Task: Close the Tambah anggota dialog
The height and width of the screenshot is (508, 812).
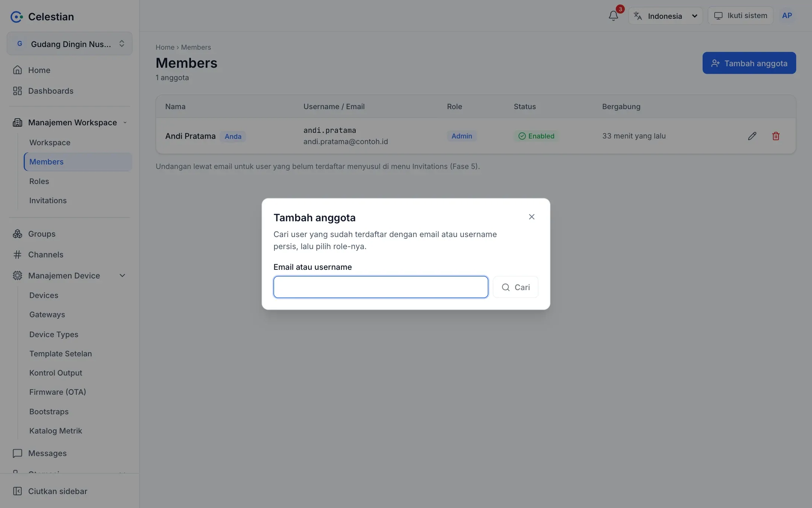Action: point(532,217)
